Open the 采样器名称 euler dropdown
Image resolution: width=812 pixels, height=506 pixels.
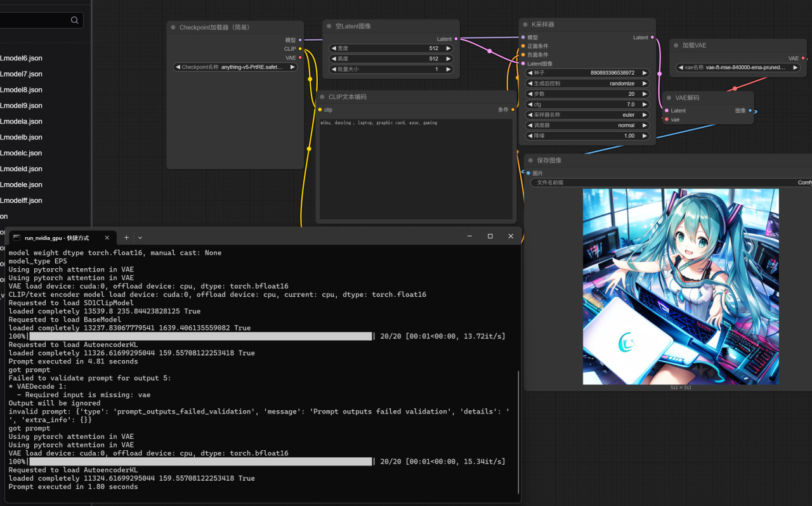tap(587, 115)
